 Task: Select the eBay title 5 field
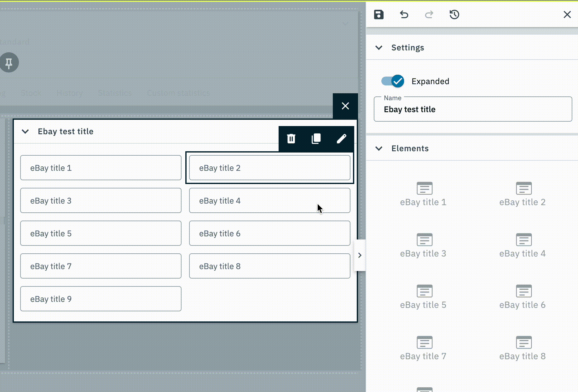click(101, 233)
